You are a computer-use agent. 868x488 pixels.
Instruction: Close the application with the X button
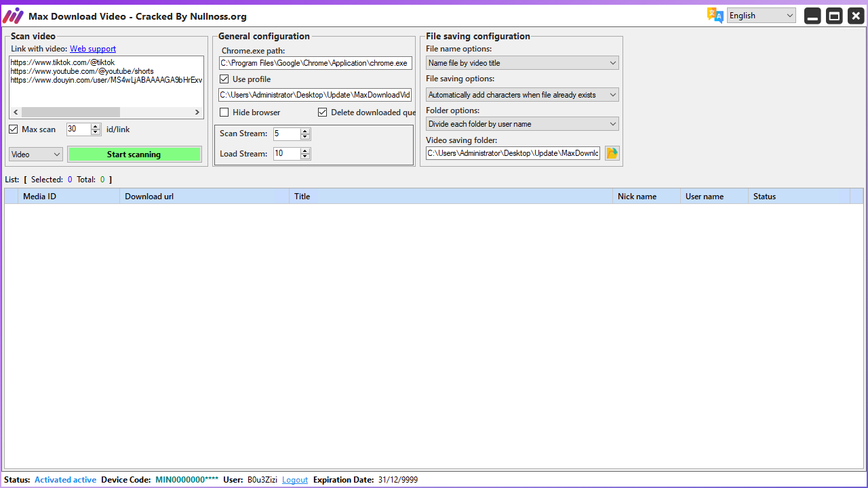(x=856, y=16)
